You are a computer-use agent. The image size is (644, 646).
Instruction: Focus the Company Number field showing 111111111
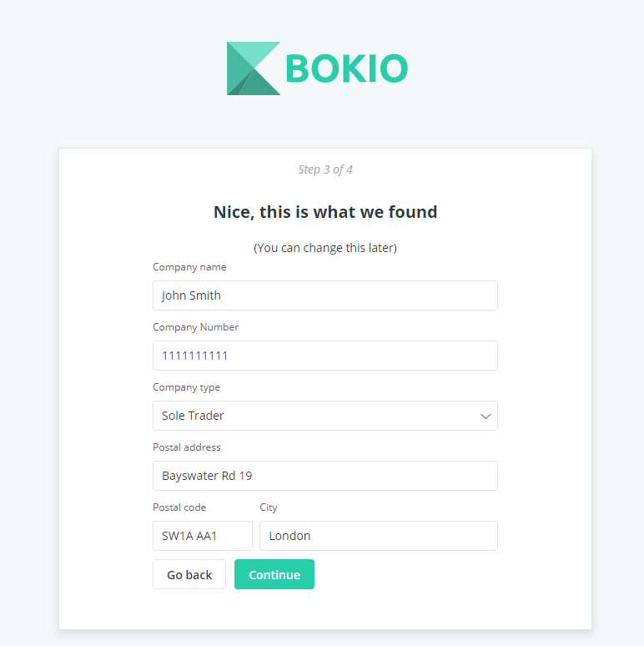[325, 356]
